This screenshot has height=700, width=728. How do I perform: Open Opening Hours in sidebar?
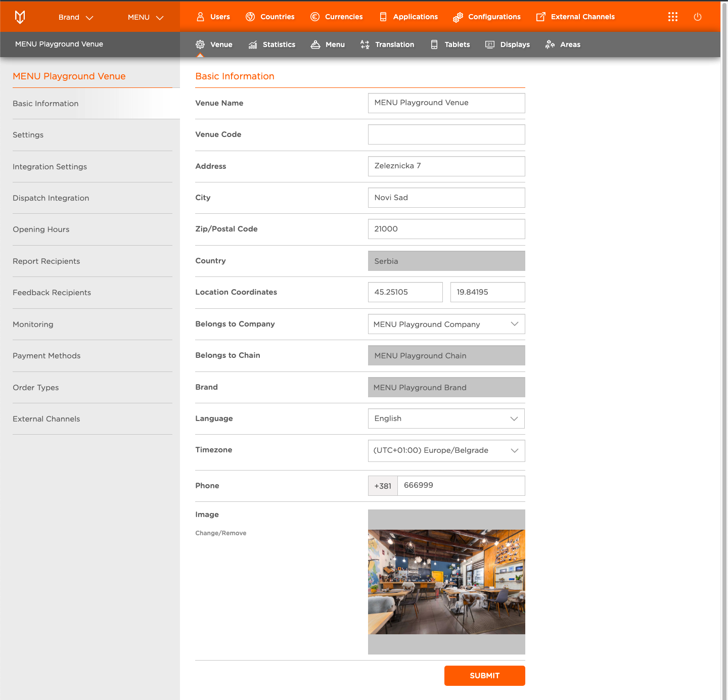93,229
